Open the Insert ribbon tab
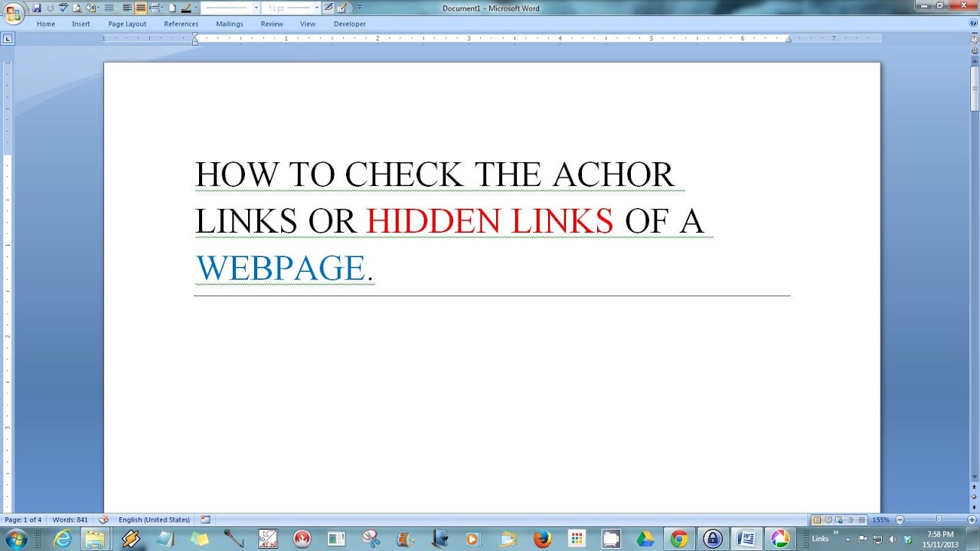980x551 pixels. coord(81,24)
